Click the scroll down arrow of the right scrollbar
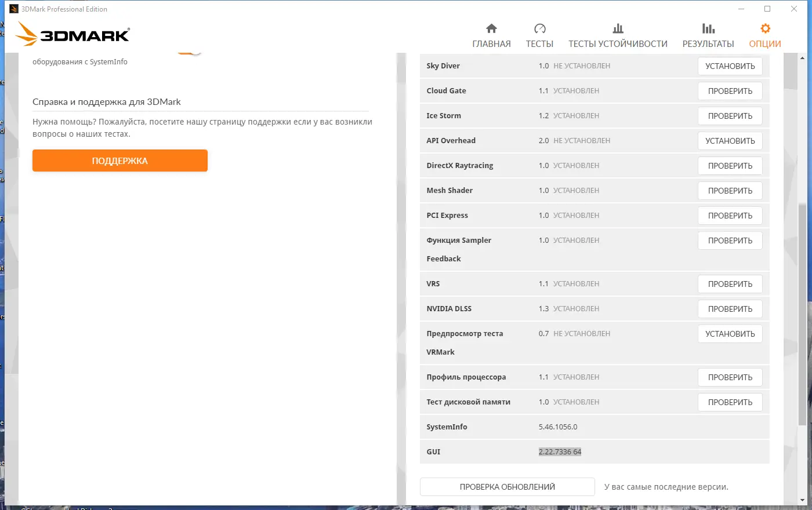Viewport: 812px width, 510px height. pyautogui.click(x=803, y=500)
